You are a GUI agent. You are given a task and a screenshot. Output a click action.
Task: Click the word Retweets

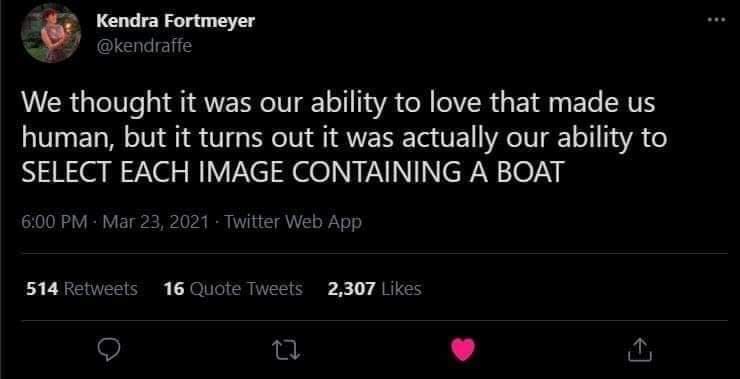click(100, 288)
